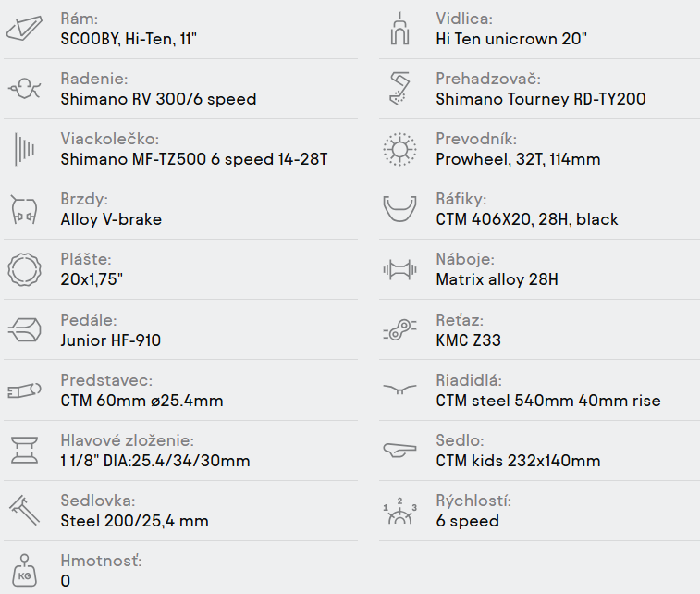
Task: Click the pedal icon next to Pedále
Action: point(25,330)
